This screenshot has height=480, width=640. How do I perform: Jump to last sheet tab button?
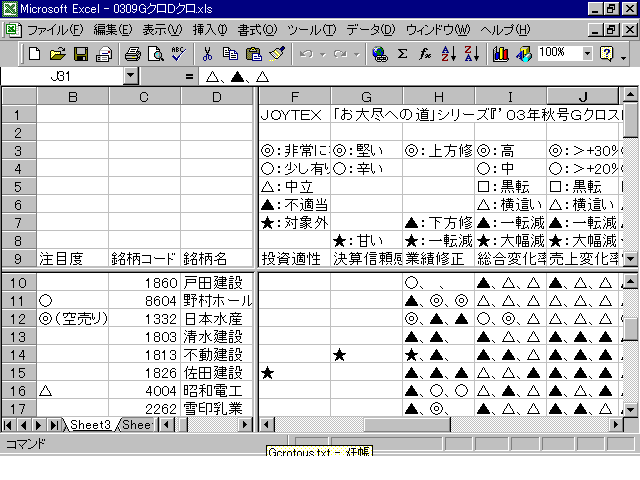[54, 425]
